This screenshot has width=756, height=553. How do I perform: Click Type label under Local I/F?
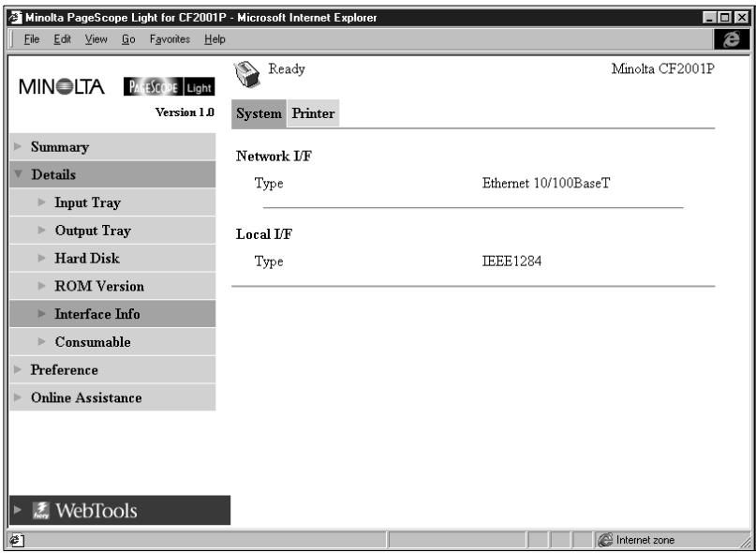point(269,262)
